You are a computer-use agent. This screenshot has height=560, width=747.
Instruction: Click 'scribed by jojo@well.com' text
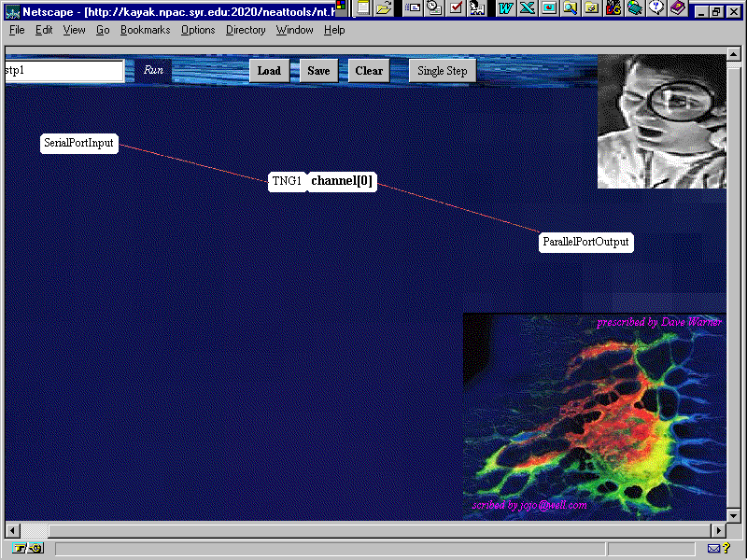tap(529, 505)
